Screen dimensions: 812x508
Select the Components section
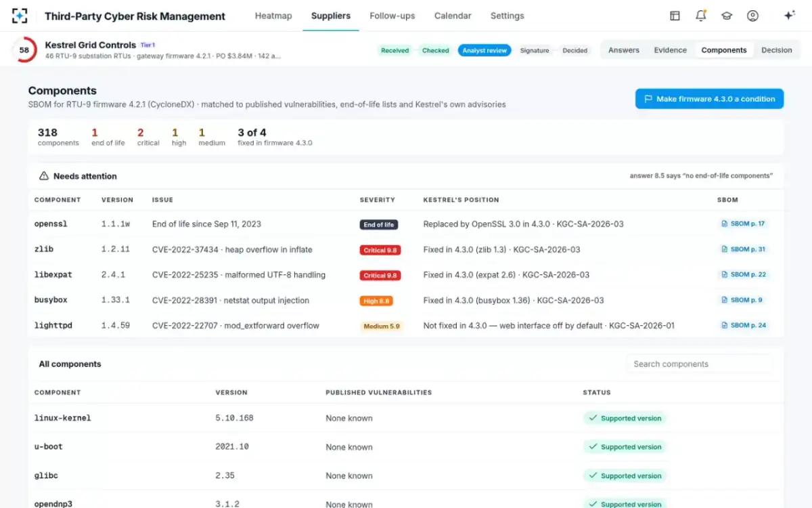pos(724,50)
